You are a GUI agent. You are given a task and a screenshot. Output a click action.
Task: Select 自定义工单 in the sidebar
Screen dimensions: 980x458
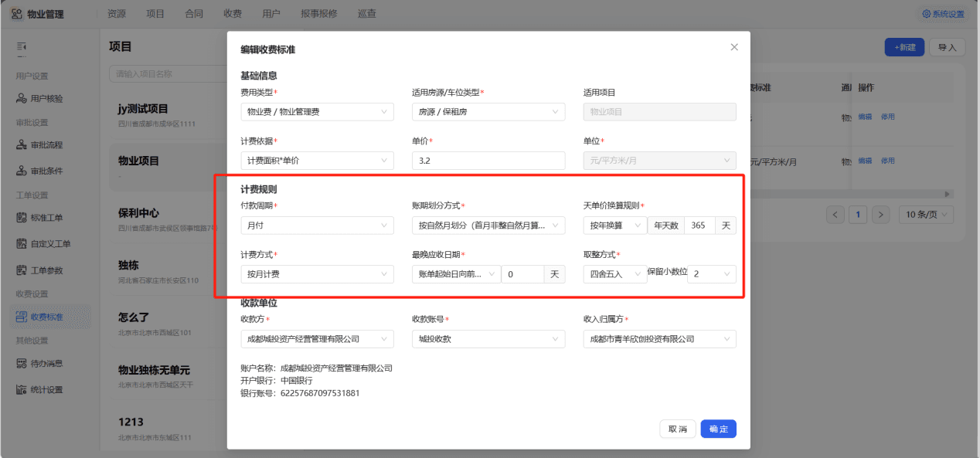point(51,244)
